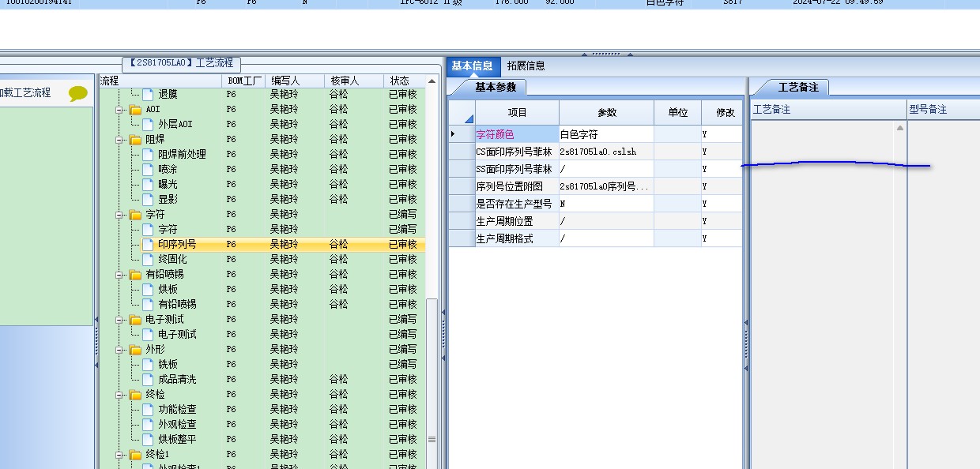Click the 外形 folder icon
Screen dimensions: 980x469
[x=135, y=350]
